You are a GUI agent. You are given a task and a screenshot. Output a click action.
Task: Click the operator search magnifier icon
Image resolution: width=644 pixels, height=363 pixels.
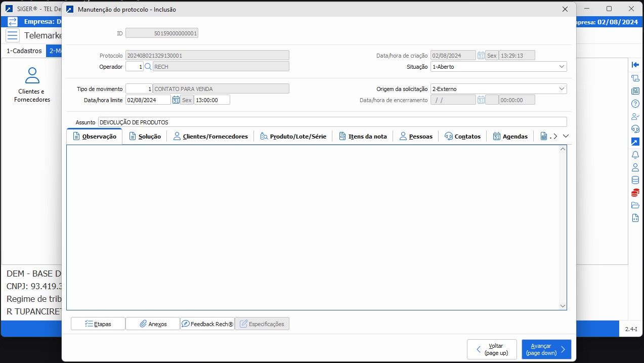tap(148, 67)
